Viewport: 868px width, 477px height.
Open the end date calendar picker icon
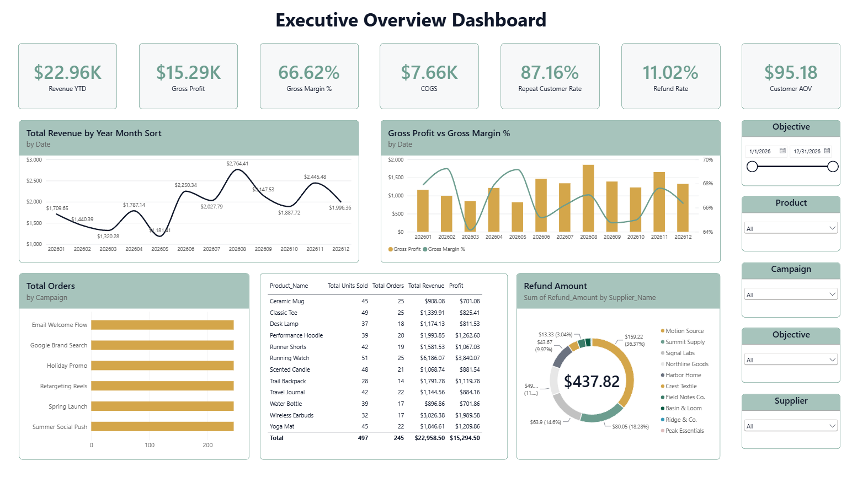[x=827, y=151]
